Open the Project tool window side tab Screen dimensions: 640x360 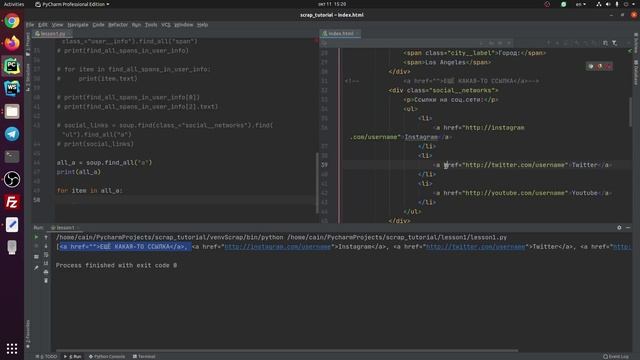pyautogui.click(x=28, y=44)
